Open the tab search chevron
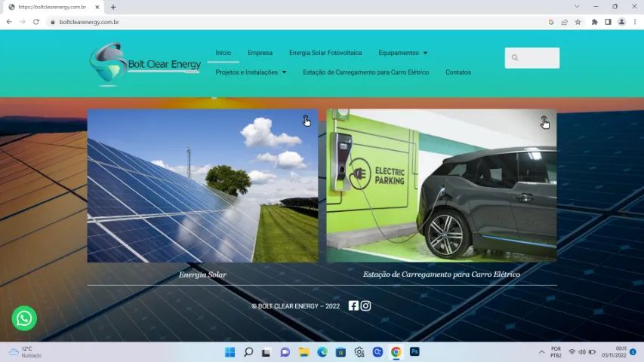Screen dimensions: 644x362 pyautogui.click(x=577, y=7)
